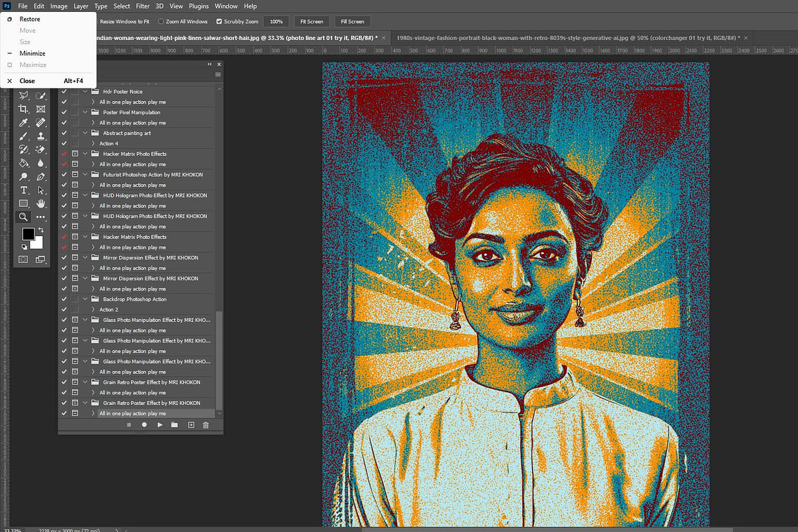The height and width of the screenshot is (532, 798).
Task: Choose Minimize in the system menu
Action: tap(33, 53)
